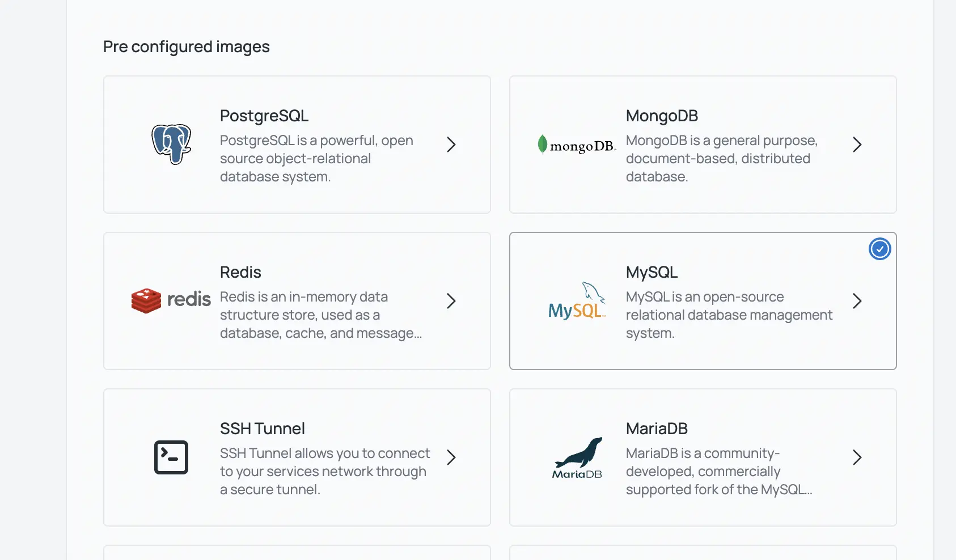Screen dimensions: 956x560
Task: Click the Redis cube logo
Action: click(146, 301)
